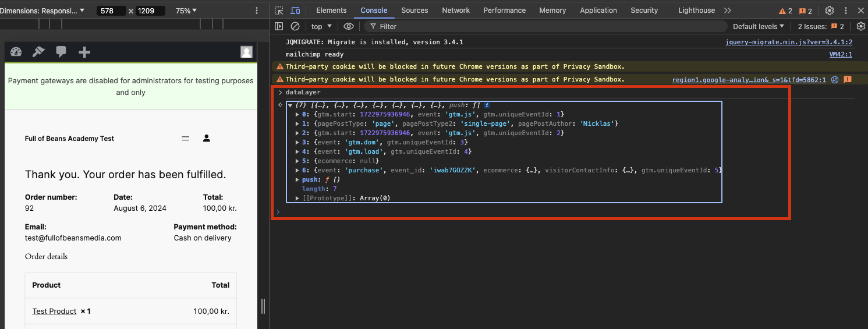Open the Performance tab
This screenshot has width=868, height=329.
(x=504, y=10)
